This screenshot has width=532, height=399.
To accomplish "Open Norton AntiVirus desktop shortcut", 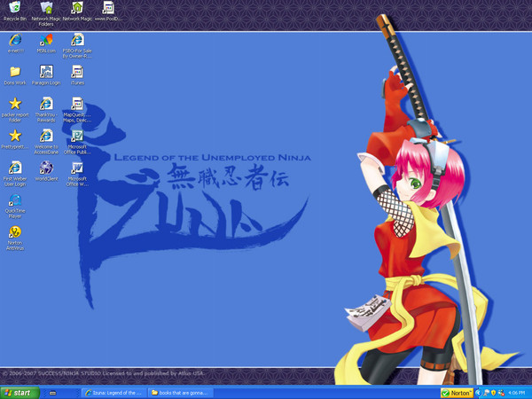I will (15, 238).
